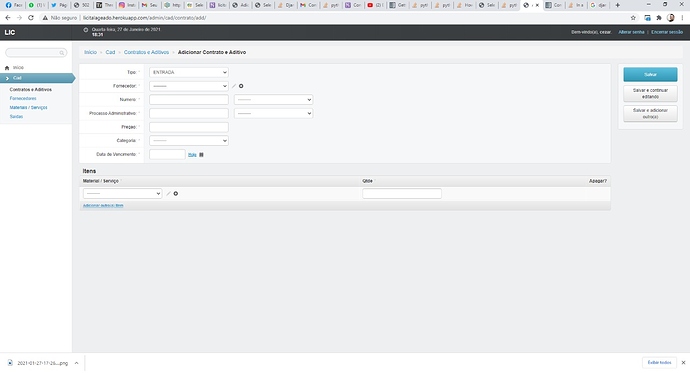Open the dropdown next to the Número field
Image resolution: width=690 pixels, height=373 pixels.
click(x=273, y=100)
